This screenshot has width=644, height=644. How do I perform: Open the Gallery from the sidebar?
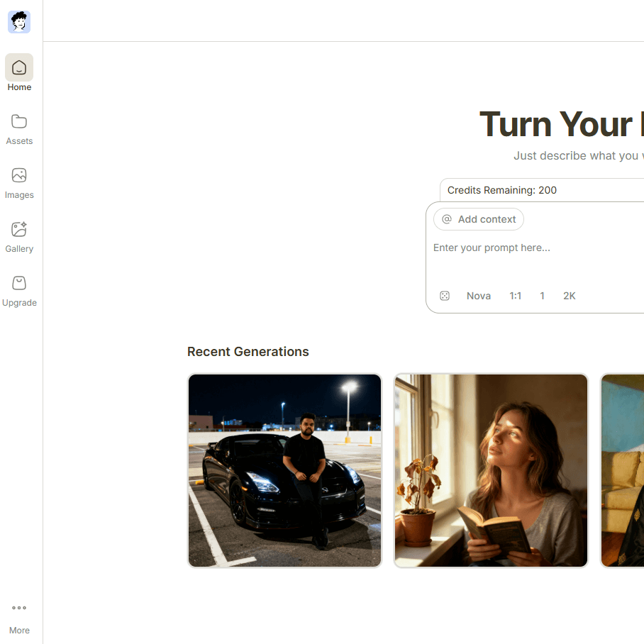[19, 235]
